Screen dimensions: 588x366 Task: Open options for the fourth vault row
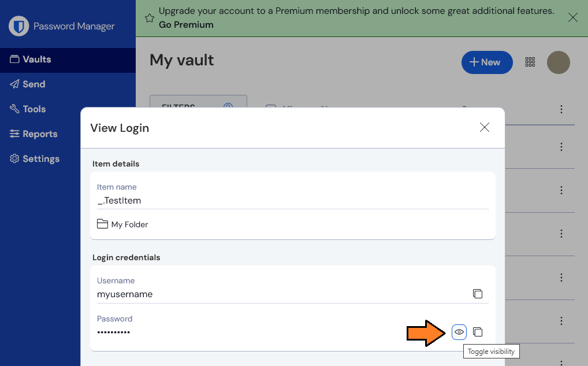(x=561, y=278)
